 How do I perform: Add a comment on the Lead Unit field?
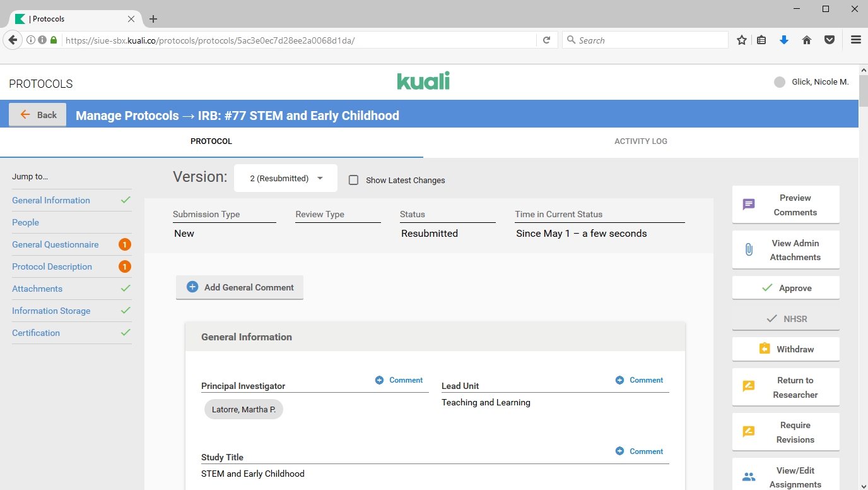639,380
